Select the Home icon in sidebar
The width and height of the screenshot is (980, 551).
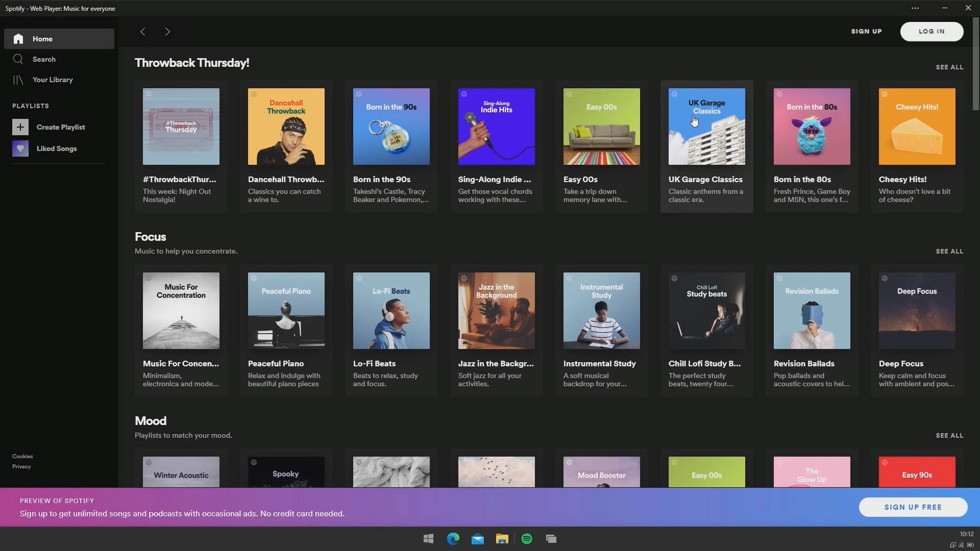(18, 39)
